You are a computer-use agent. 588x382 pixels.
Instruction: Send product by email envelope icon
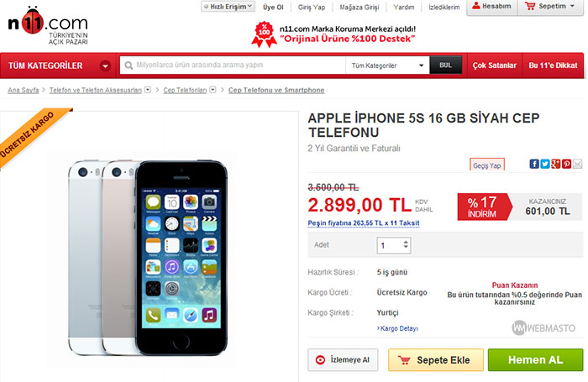578,164
